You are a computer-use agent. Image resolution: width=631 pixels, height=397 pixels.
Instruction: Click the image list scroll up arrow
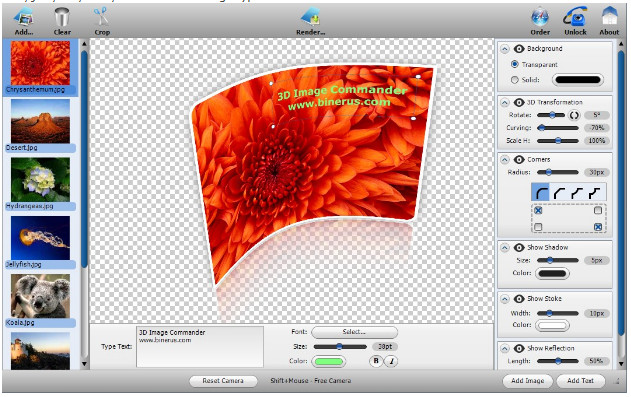[x=84, y=44]
